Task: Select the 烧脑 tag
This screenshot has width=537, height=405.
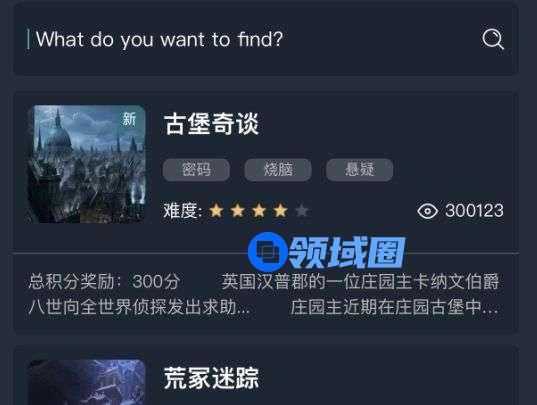Action: point(278,169)
